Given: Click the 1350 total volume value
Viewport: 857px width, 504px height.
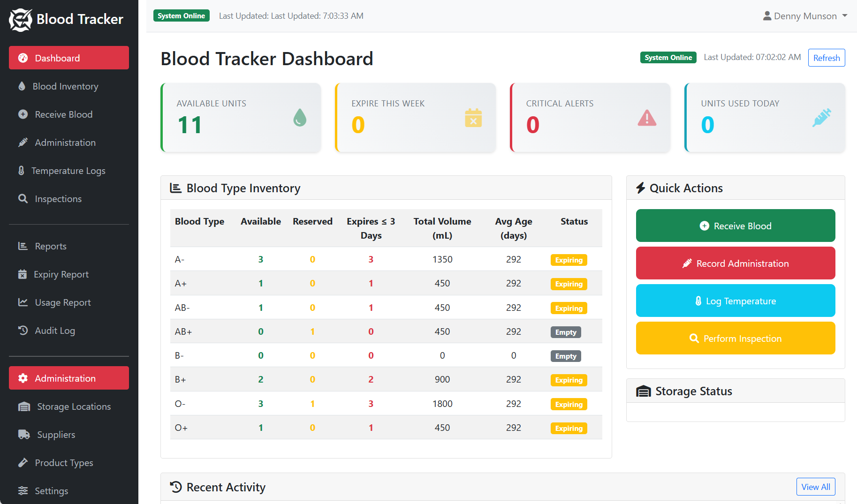Looking at the screenshot, I should coord(442,259).
